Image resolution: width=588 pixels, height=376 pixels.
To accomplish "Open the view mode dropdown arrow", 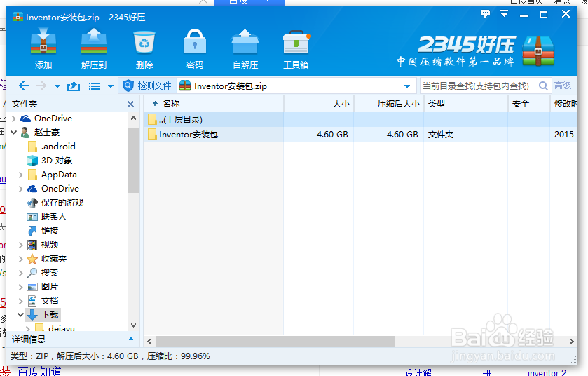I will (x=111, y=86).
